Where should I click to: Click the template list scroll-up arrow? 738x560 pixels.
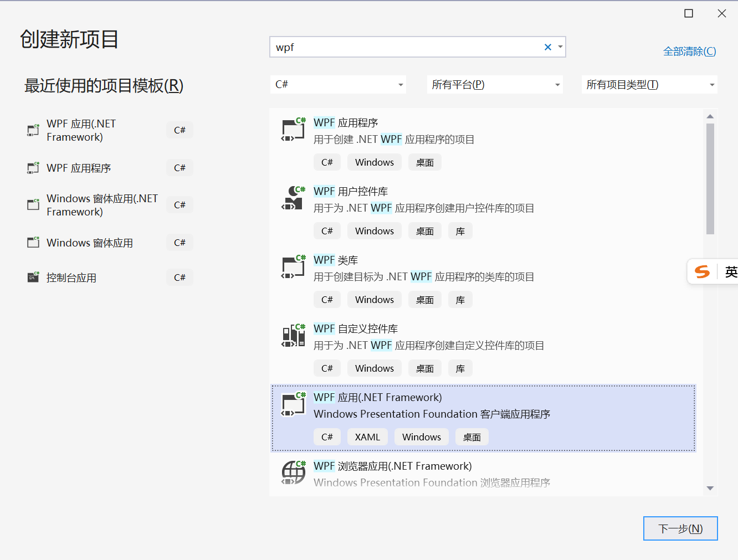[x=710, y=116]
